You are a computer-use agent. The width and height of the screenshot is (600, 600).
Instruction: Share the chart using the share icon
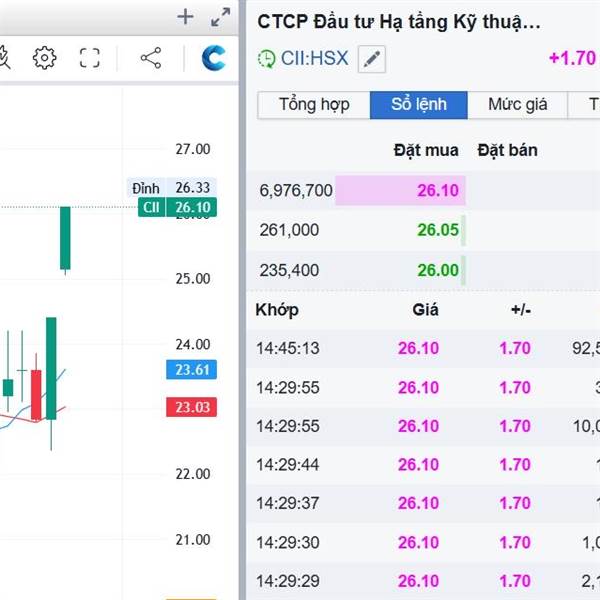(x=151, y=58)
